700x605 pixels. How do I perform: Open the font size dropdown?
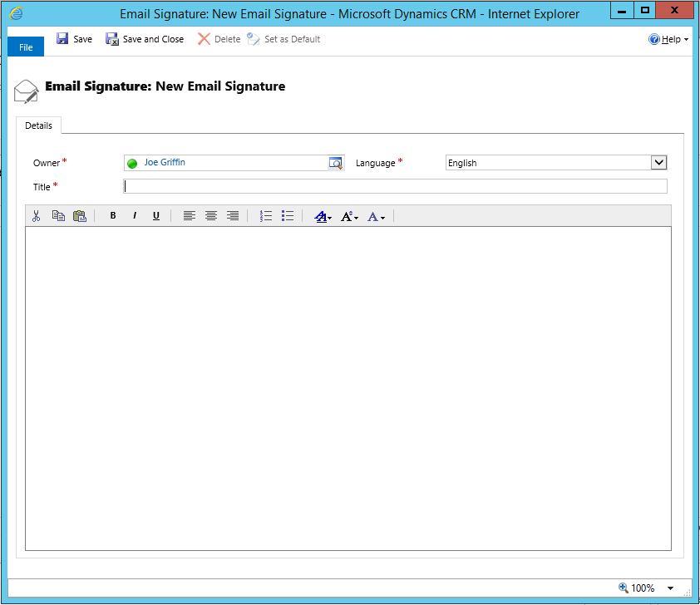(349, 217)
